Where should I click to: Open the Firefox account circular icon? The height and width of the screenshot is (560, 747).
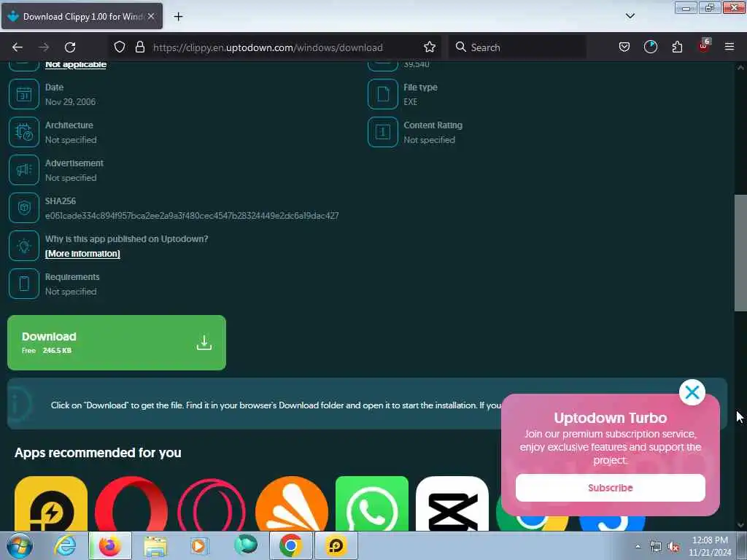650,47
